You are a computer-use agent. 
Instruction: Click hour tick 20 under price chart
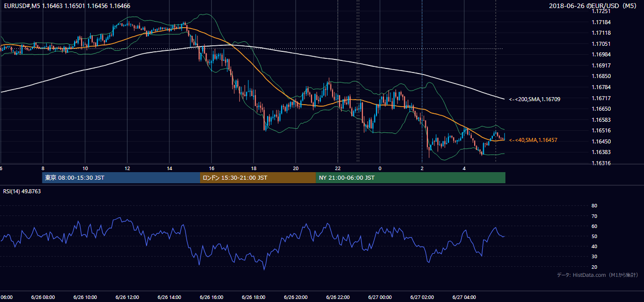click(296, 168)
